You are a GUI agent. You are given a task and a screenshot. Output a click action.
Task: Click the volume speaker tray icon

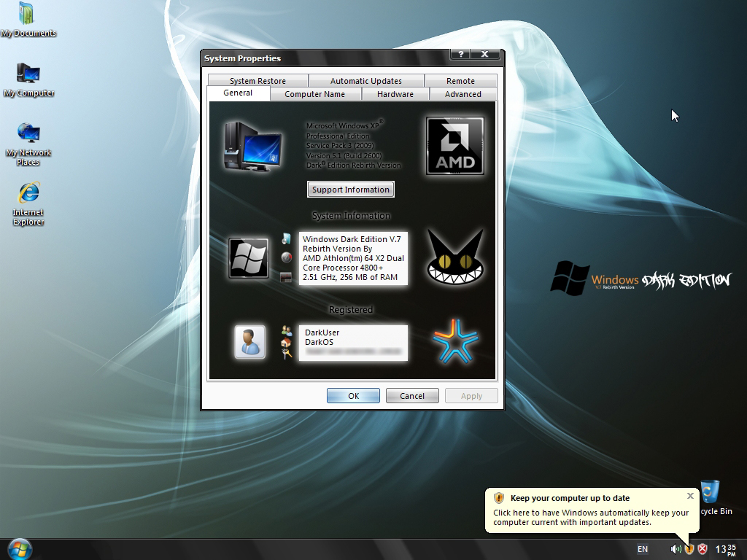675,549
